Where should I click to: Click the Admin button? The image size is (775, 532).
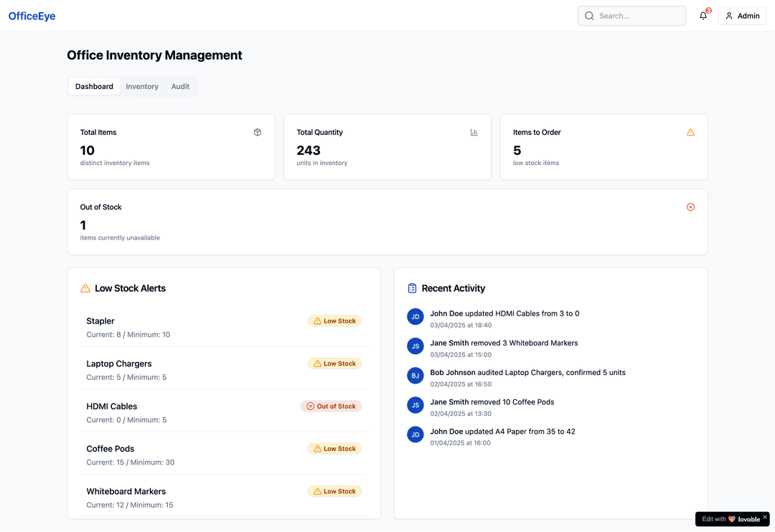[x=742, y=15]
